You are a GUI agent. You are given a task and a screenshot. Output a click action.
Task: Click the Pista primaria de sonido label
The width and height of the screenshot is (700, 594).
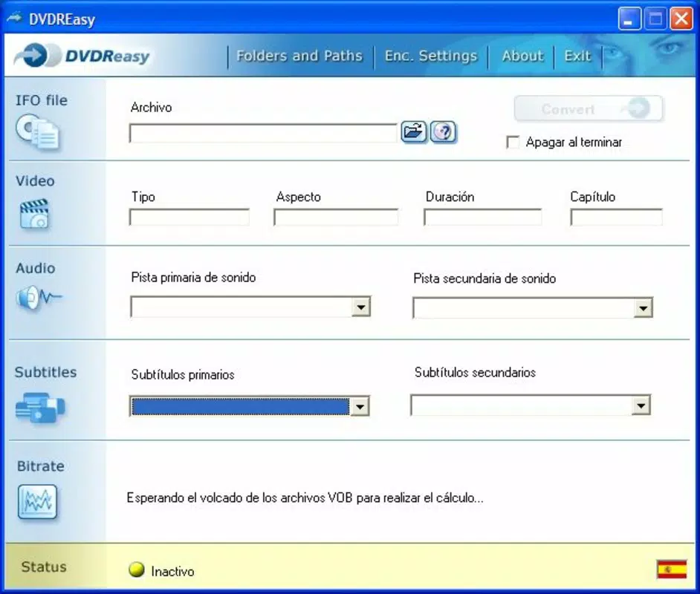(193, 278)
